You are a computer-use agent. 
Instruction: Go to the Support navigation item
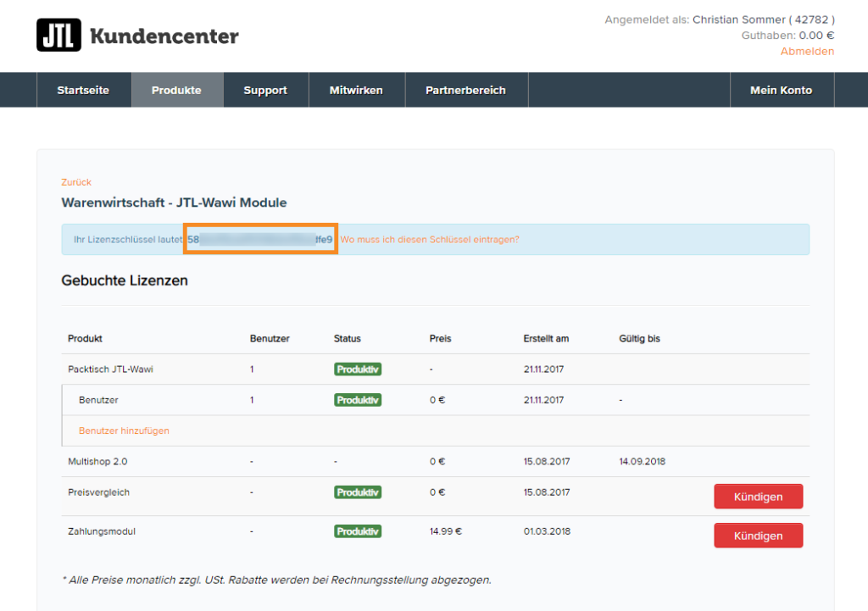[265, 90]
